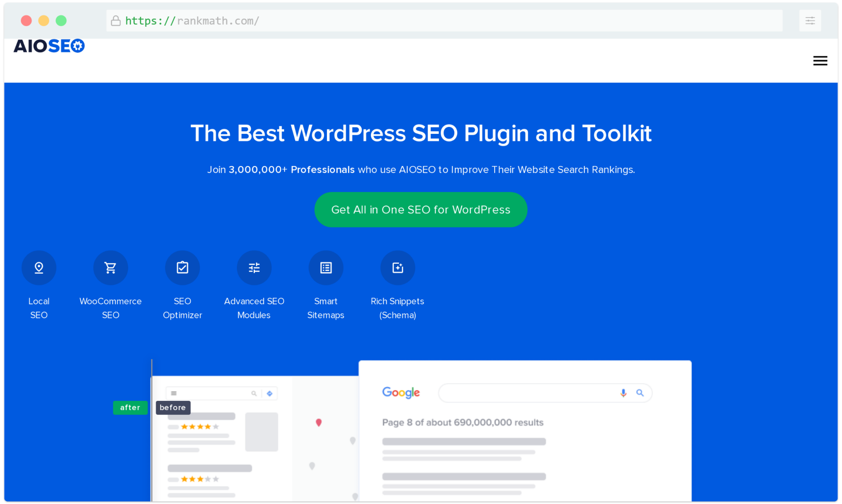Click the red close window button
Viewport: 842px width, 504px height.
tap(26, 21)
